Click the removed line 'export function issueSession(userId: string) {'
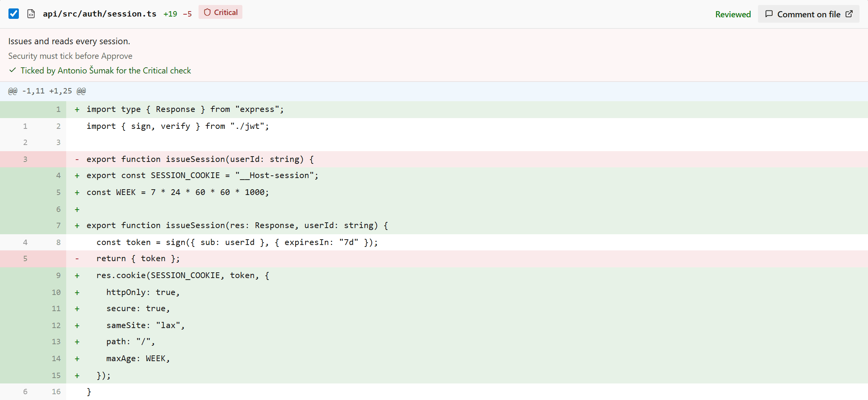This screenshot has width=868, height=400. (x=434, y=159)
